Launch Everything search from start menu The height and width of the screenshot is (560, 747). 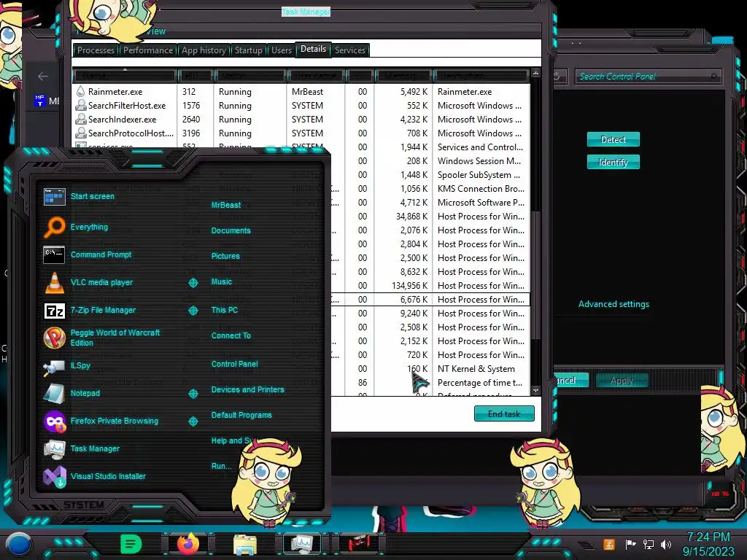point(54,227)
